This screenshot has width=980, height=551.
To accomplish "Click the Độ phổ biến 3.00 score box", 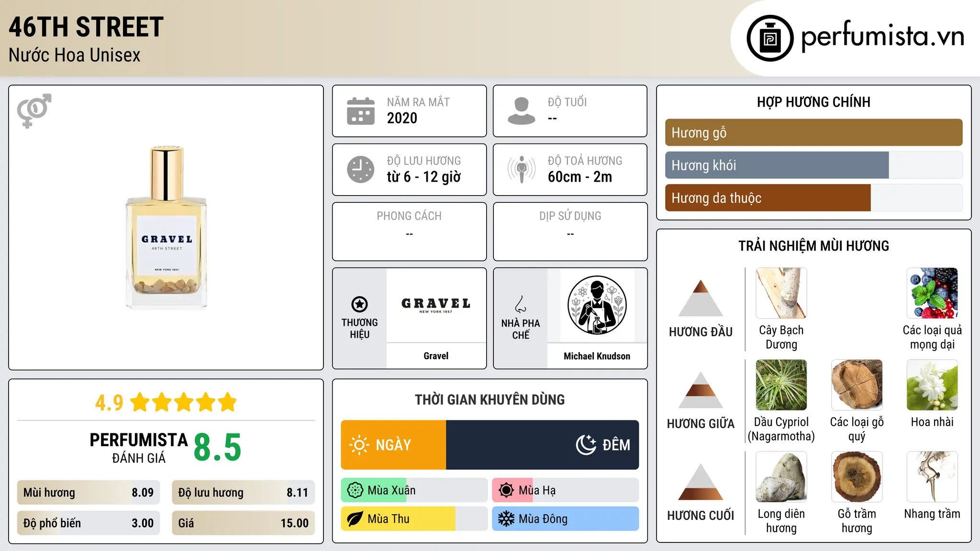I will click(x=88, y=523).
